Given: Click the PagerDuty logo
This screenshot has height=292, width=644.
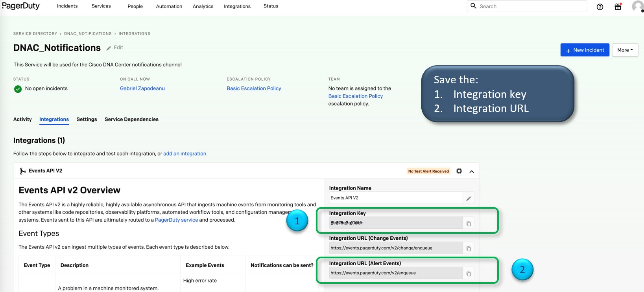Looking at the screenshot, I should [21, 6].
